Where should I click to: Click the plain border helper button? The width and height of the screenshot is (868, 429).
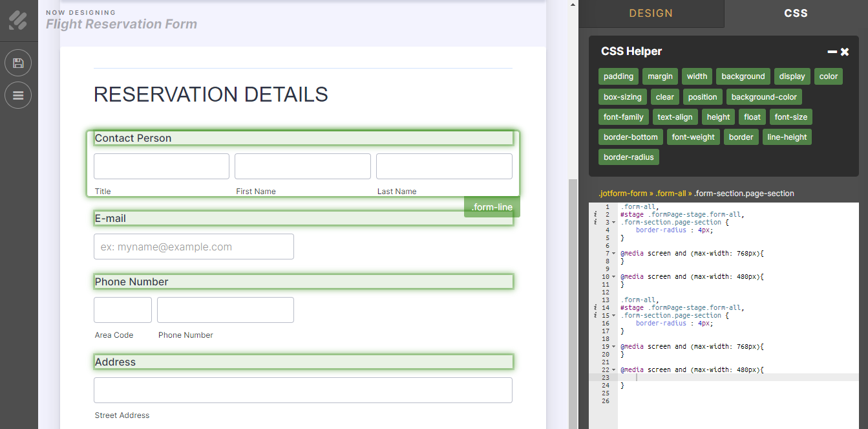[x=741, y=137]
